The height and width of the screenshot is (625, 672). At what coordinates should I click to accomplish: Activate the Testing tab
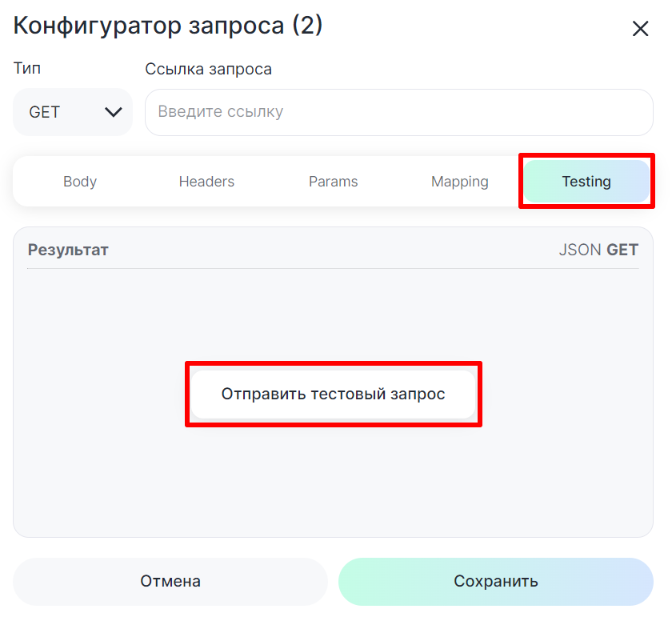point(586,182)
